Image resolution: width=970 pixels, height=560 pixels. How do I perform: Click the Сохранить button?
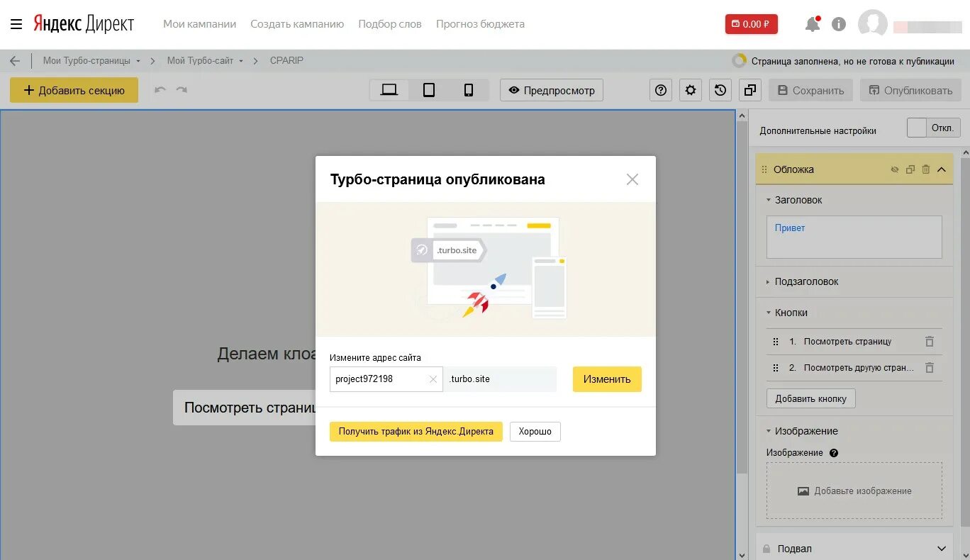pos(810,90)
